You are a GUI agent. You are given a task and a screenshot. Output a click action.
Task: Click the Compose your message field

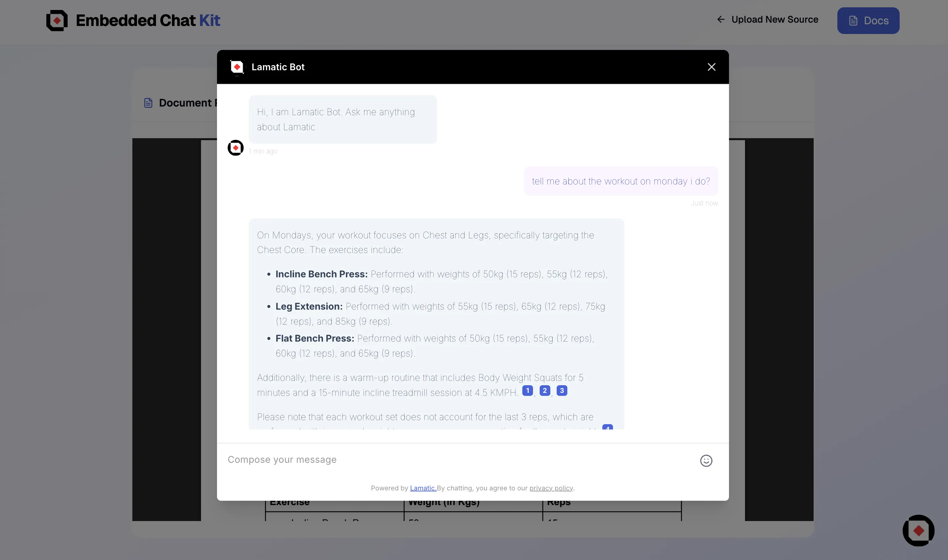click(x=415, y=460)
